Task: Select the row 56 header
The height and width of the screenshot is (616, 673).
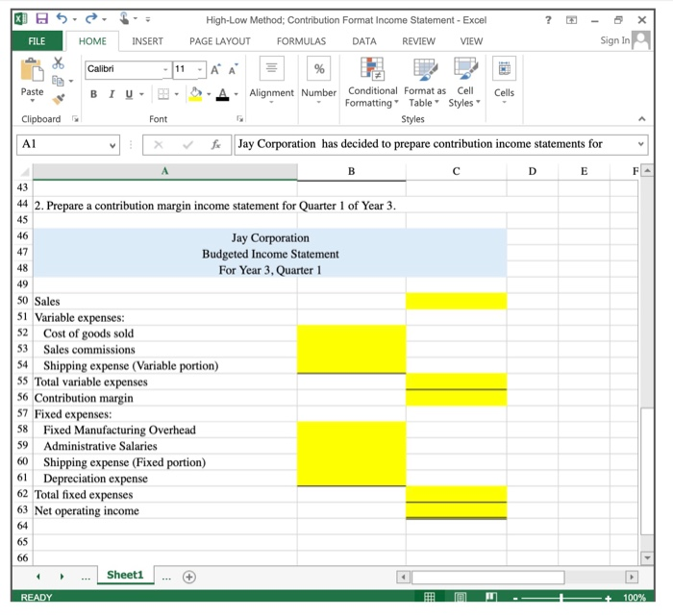Action: 22,397
